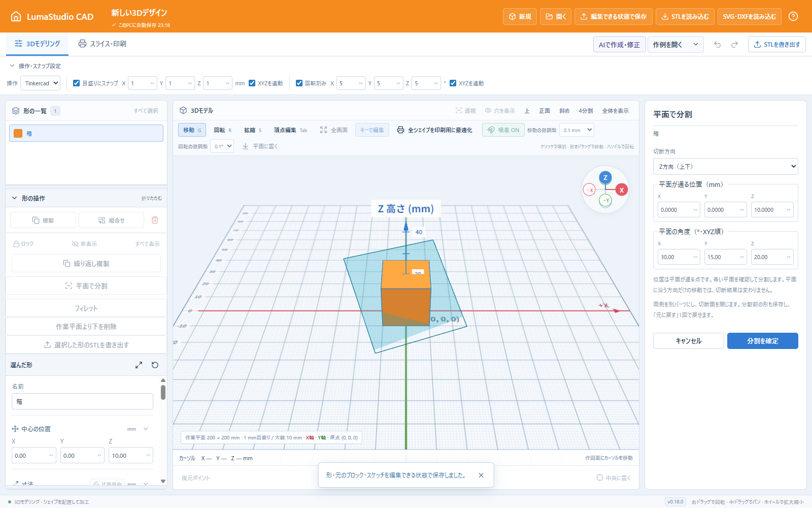Toggle 吸着 ON snapping button
The image size is (812, 508).
coord(503,130)
